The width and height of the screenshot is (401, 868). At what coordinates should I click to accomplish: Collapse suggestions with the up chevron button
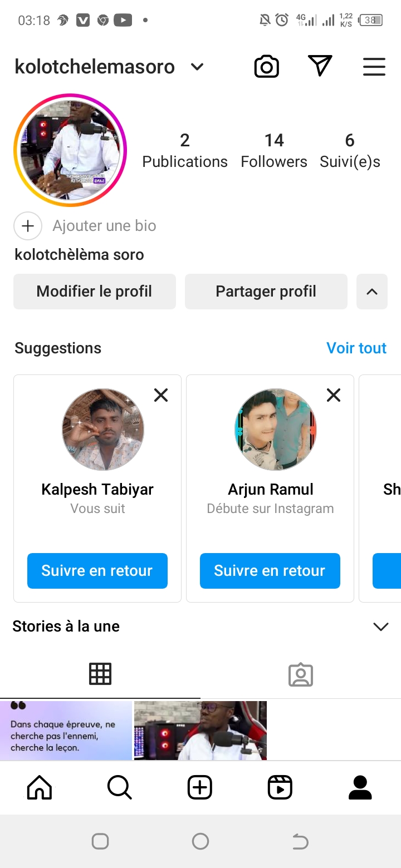[x=372, y=292]
